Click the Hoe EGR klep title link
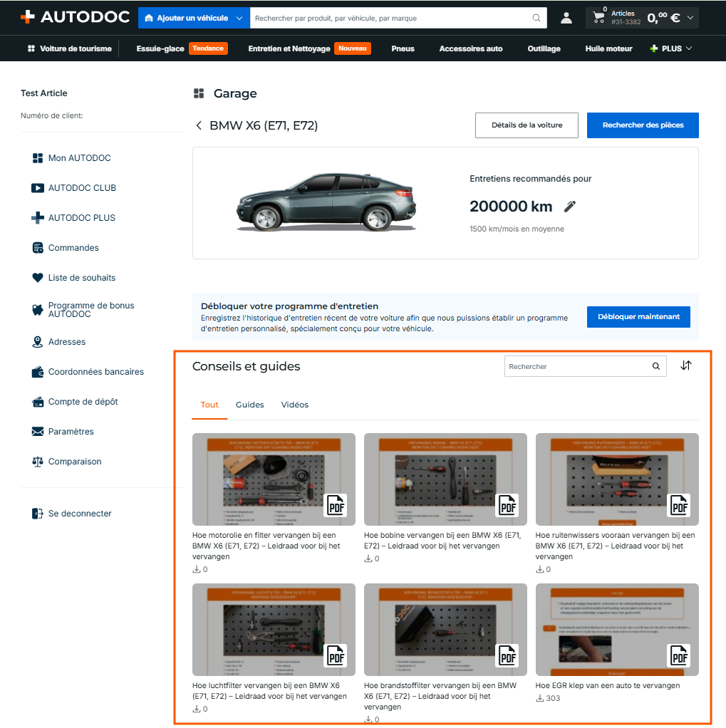Image resolution: width=726 pixels, height=728 pixels. [x=608, y=686]
